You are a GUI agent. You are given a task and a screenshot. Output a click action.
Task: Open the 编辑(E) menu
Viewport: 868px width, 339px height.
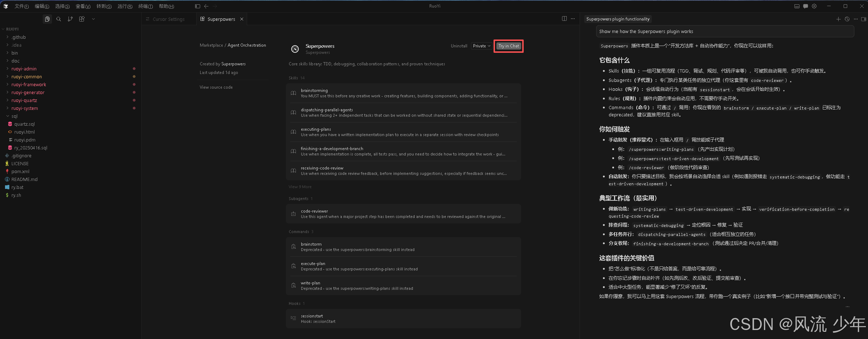pyautogui.click(x=42, y=6)
